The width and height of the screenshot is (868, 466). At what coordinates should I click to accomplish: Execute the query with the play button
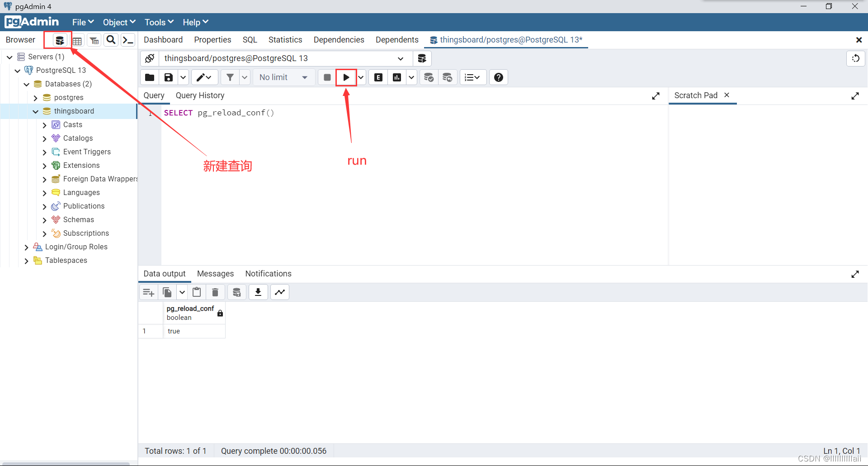(346, 77)
